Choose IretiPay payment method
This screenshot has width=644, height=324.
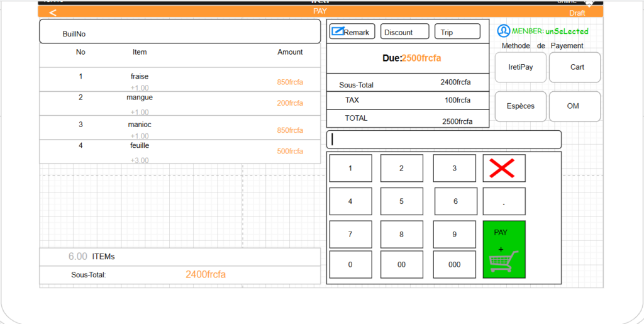pyautogui.click(x=520, y=67)
